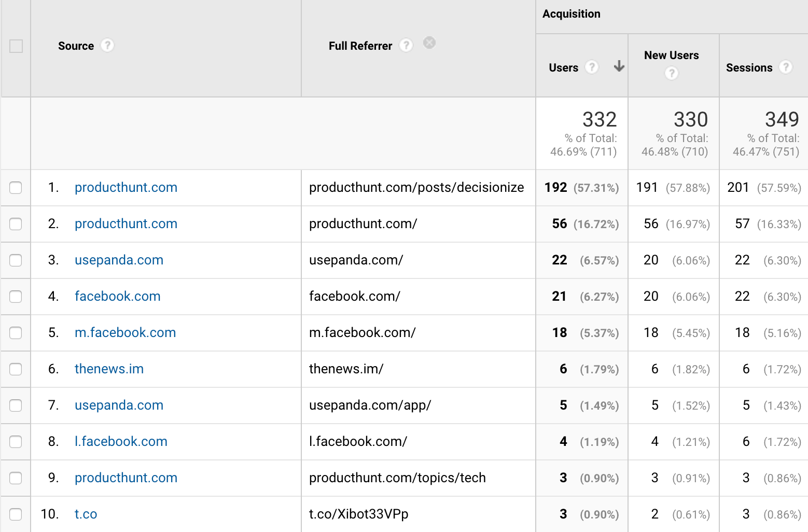Check row 7 usepanda.com/app/ checkbox
The height and width of the screenshot is (532, 808).
point(16,405)
